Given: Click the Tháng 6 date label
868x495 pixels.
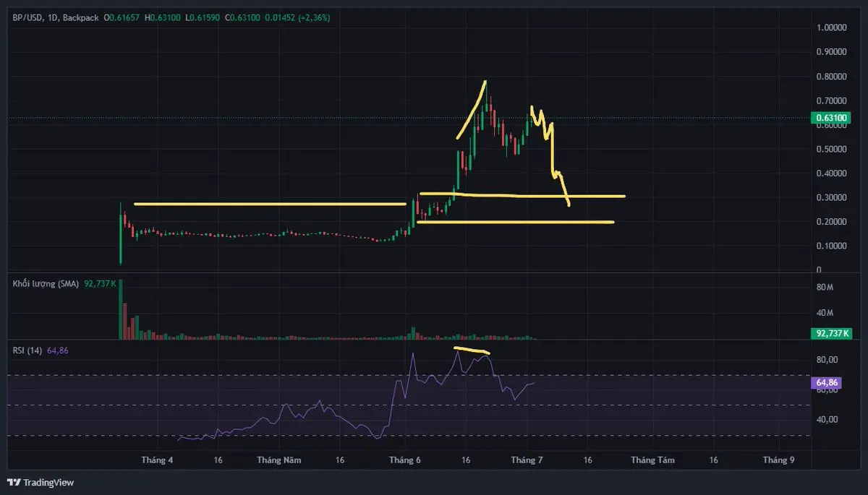Looking at the screenshot, I should coord(404,460).
